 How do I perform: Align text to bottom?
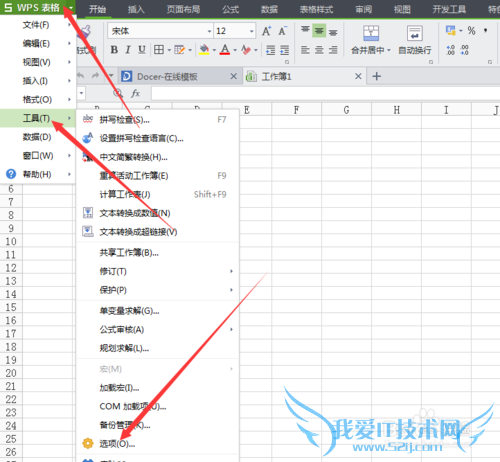tap(333, 32)
